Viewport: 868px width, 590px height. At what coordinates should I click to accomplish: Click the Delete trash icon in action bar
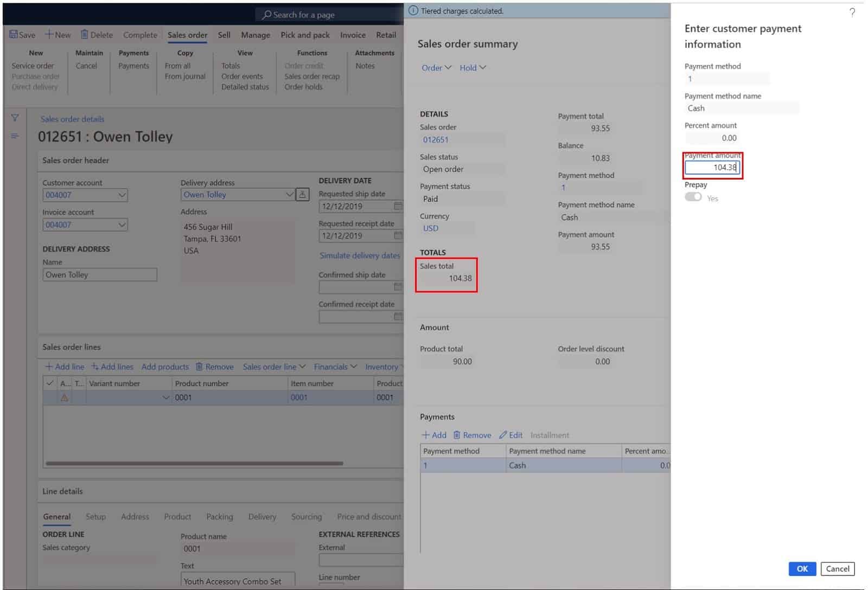point(84,35)
